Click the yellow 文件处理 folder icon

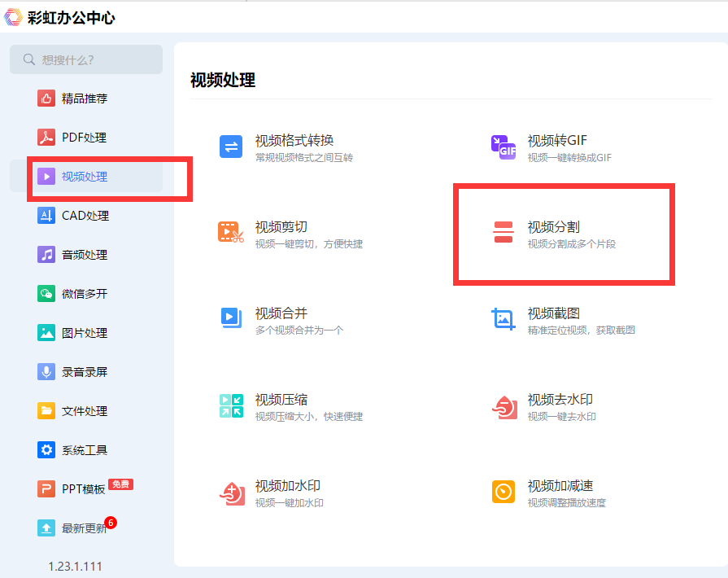46,411
